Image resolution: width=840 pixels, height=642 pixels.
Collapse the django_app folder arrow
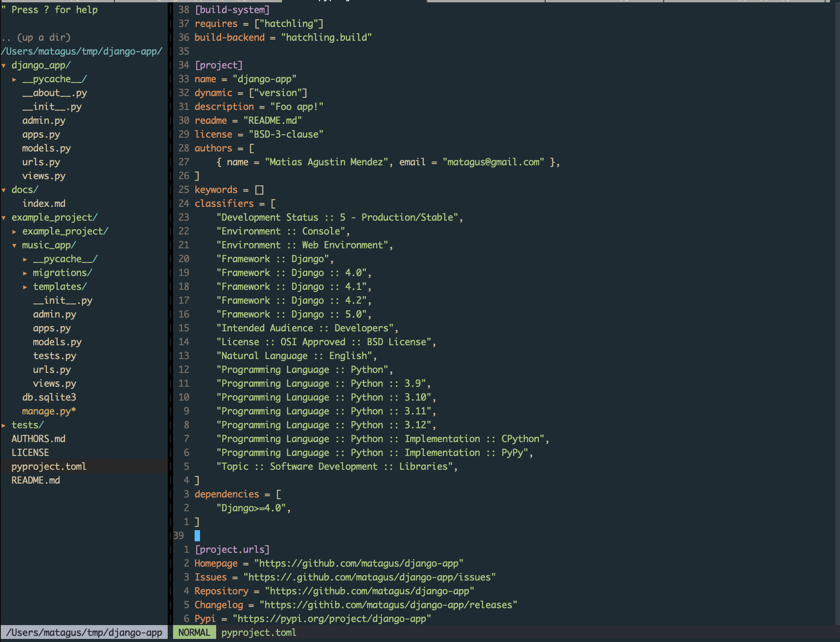tap(3, 66)
